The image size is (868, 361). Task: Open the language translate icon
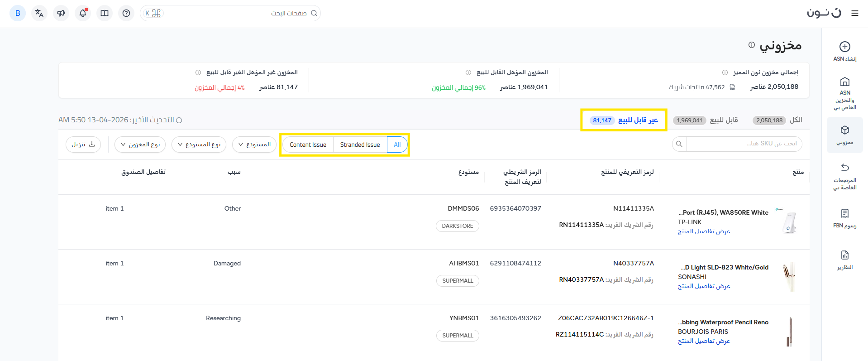pyautogui.click(x=39, y=13)
